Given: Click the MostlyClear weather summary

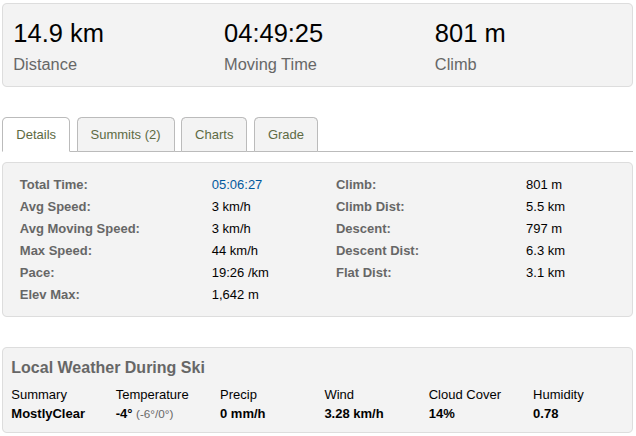Looking at the screenshot, I should click(x=48, y=414).
